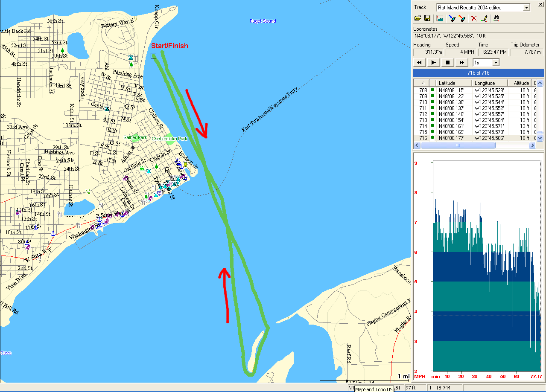Click the Open track file folder icon
This screenshot has width=546, height=392.
point(418,18)
